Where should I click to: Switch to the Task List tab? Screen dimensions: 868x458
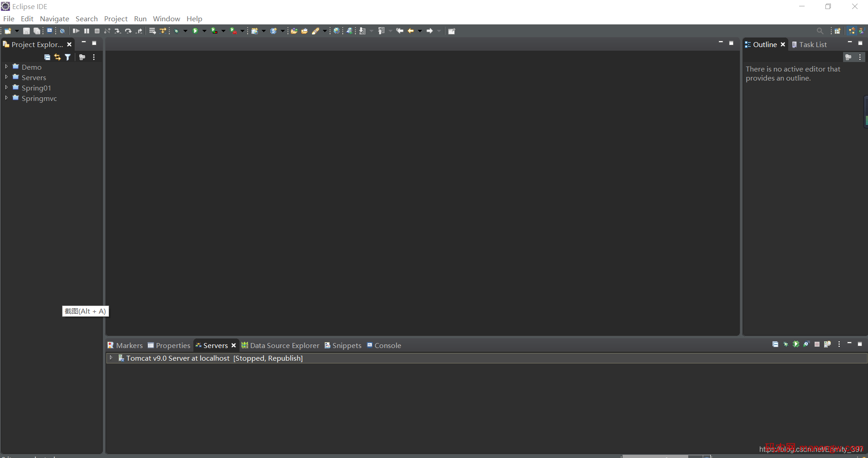pyautogui.click(x=812, y=44)
